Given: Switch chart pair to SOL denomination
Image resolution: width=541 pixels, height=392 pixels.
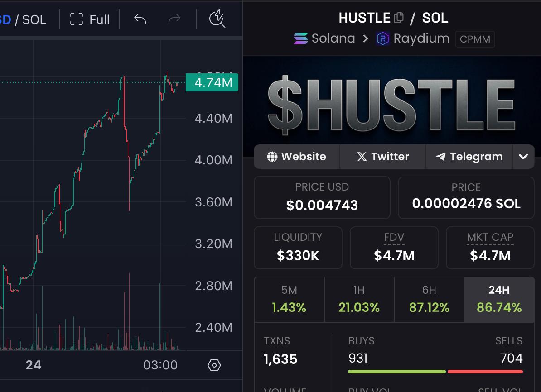Looking at the screenshot, I should (34, 19).
